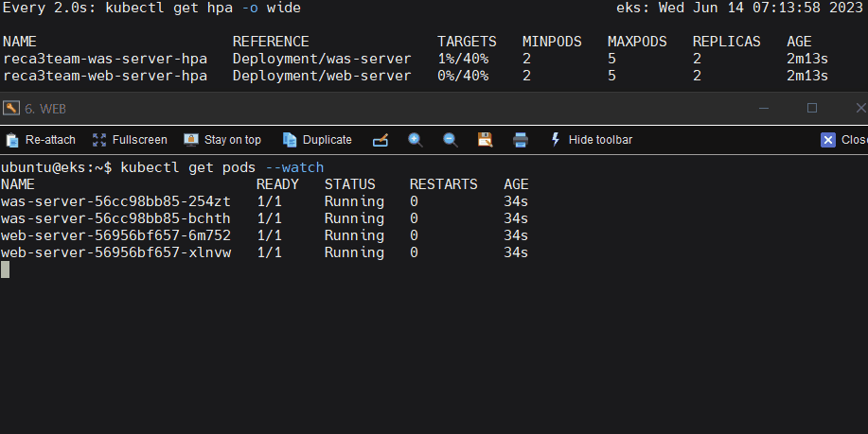Click reca3team-web-server-hpa name

tap(105, 76)
